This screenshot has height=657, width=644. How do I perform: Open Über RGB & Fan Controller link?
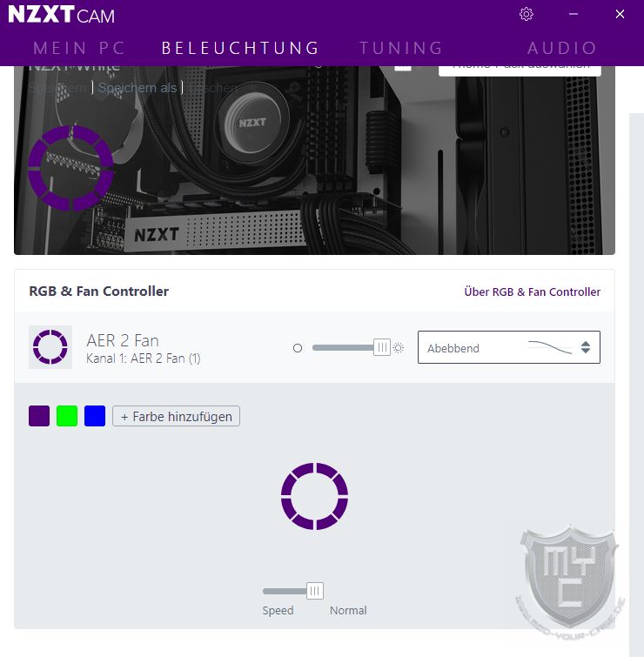(532, 292)
